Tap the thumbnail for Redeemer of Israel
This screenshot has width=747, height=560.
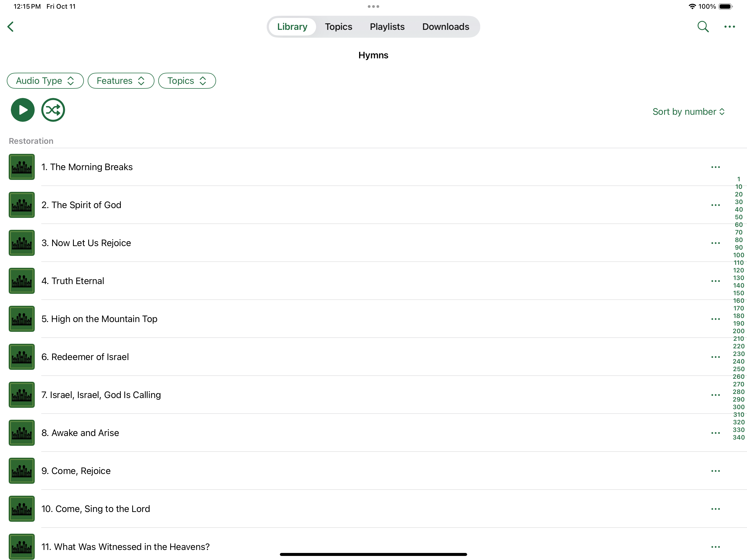click(x=22, y=357)
